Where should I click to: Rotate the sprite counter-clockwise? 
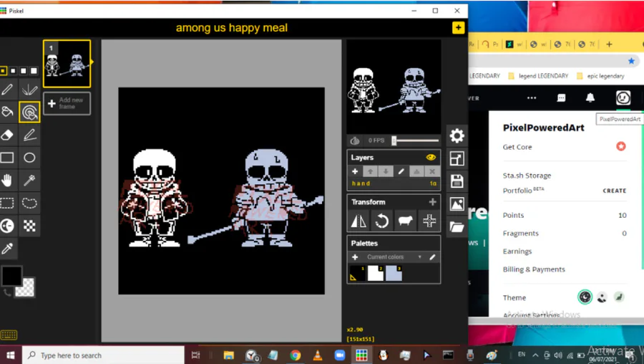[382, 221]
